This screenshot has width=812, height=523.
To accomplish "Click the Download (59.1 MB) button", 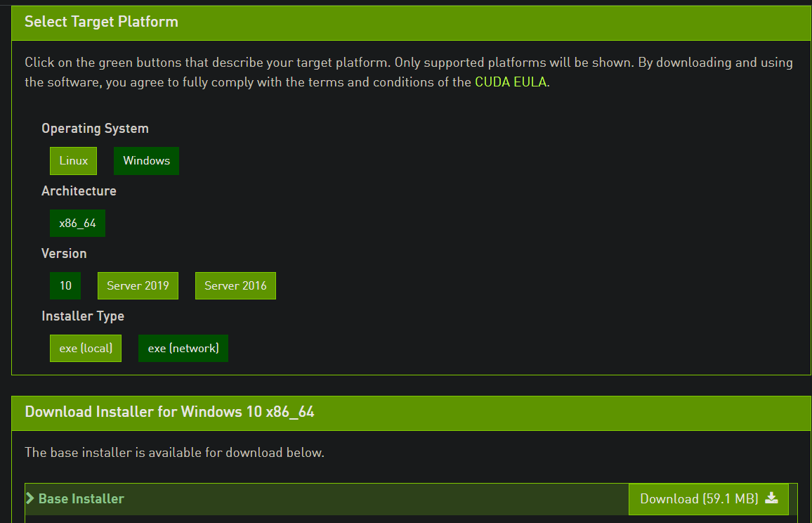I will (709, 499).
